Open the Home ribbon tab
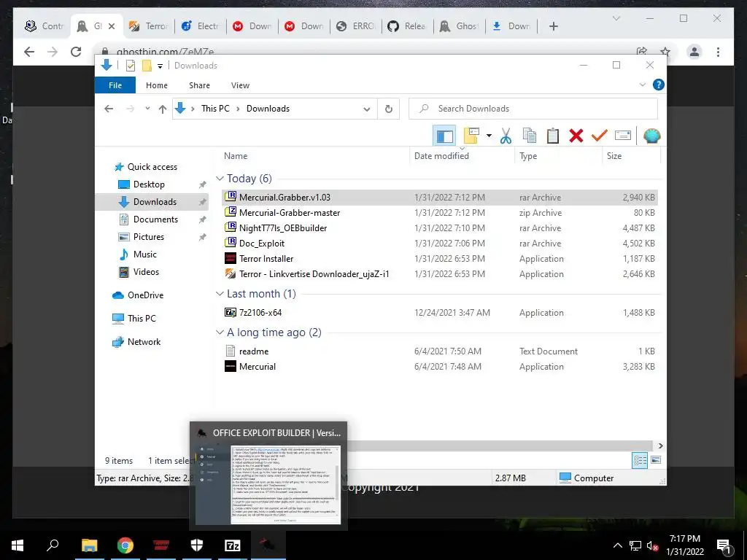 157,85
